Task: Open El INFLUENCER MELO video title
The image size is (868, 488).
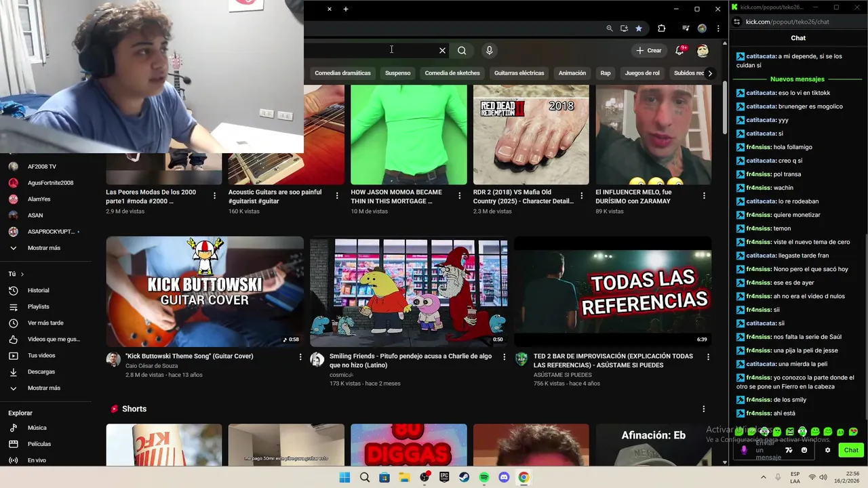Action: (x=634, y=197)
